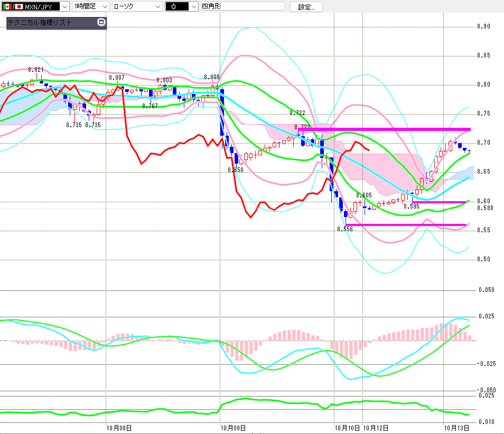
Task: Click the 10月13日 date label
Action: click(x=457, y=428)
